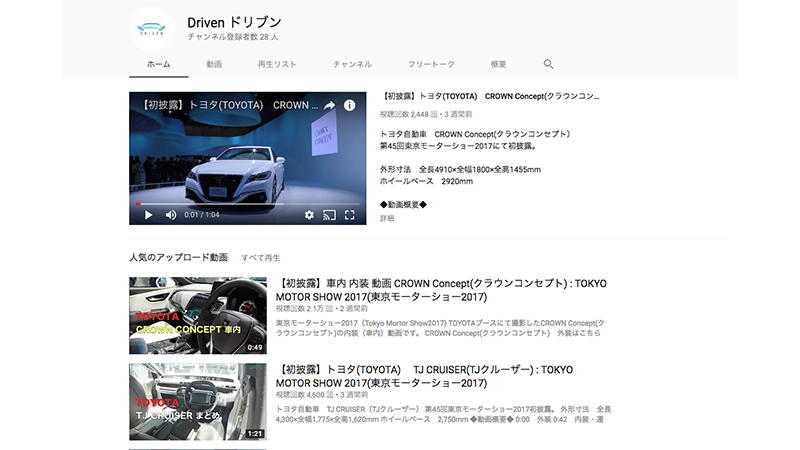Open the info card icon on player
The height and width of the screenshot is (450, 800).
(x=349, y=106)
